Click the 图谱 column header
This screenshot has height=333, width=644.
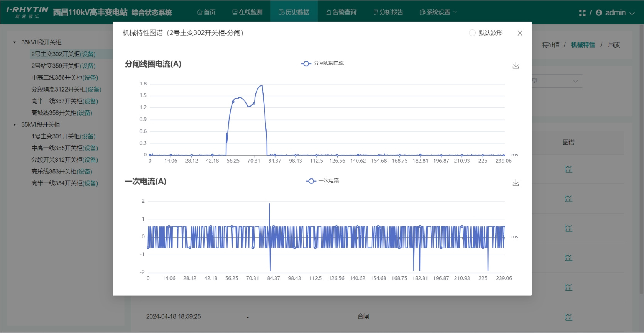(x=568, y=143)
